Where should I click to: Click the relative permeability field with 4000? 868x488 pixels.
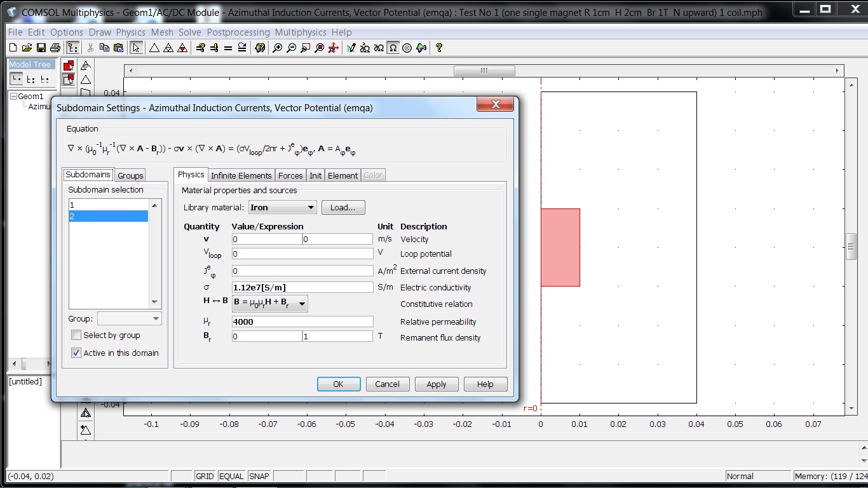point(302,322)
